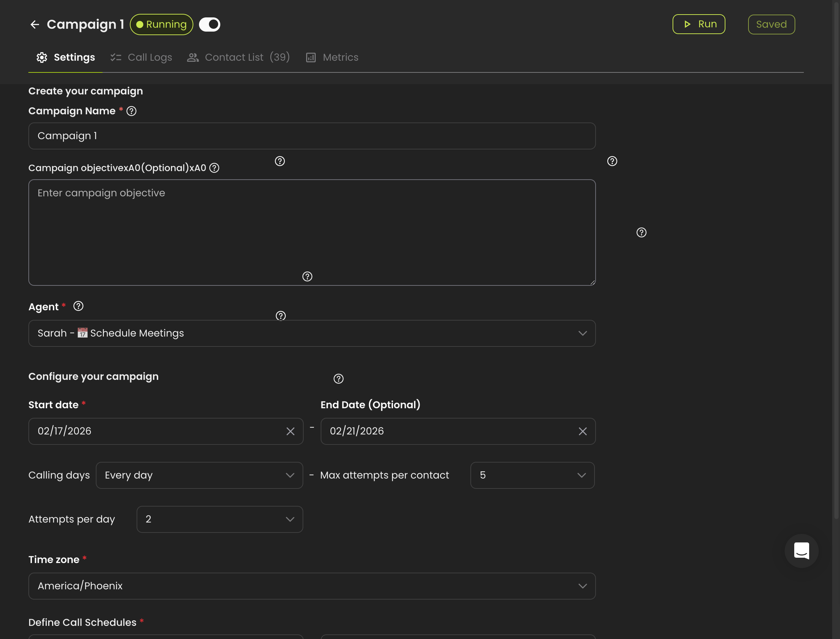This screenshot has height=639, width=840.
Task: Click the back arrow beside Campaign 1
Action: click(x=35, y=24)
